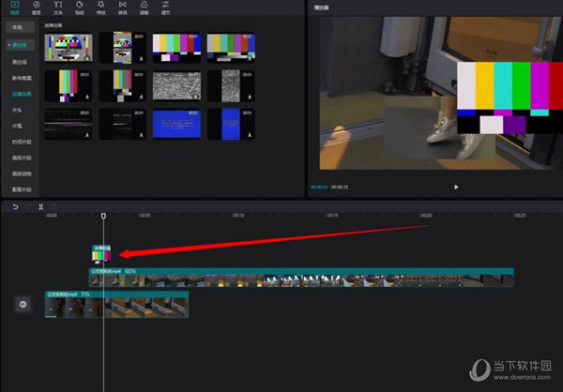Viewport: 563px width, 392px height.
Task: Open the 调节 (Adjust) icon
Action: [166, 8]
